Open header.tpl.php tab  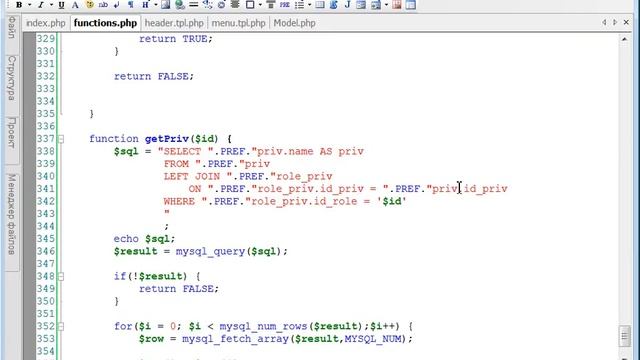pos(174,23)
